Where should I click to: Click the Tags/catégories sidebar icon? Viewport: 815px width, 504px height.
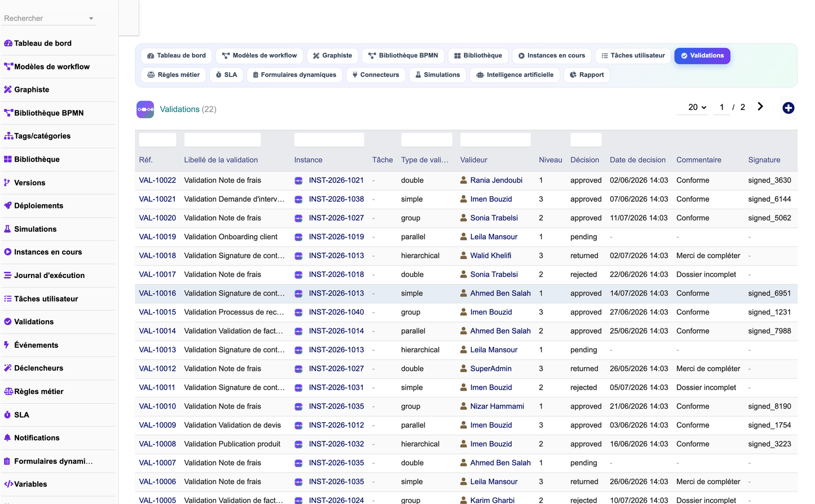(x=8, y=136)
